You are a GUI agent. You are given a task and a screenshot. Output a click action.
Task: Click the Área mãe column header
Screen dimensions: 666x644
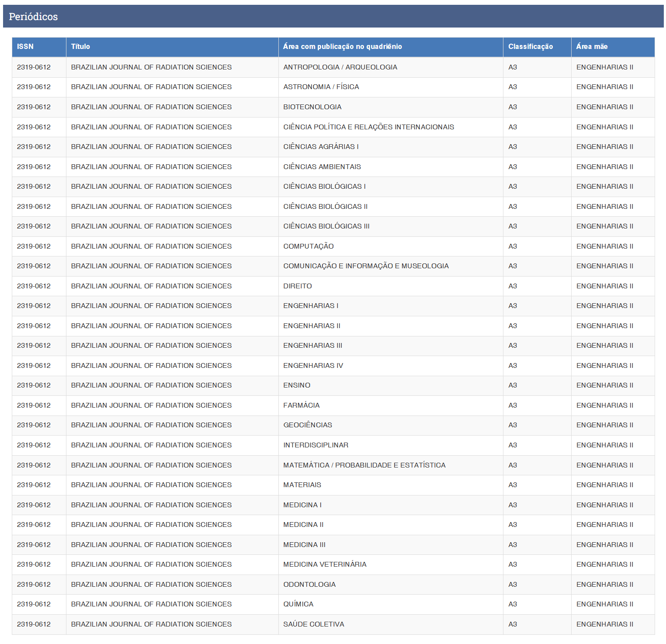click(x=591, y=47)
